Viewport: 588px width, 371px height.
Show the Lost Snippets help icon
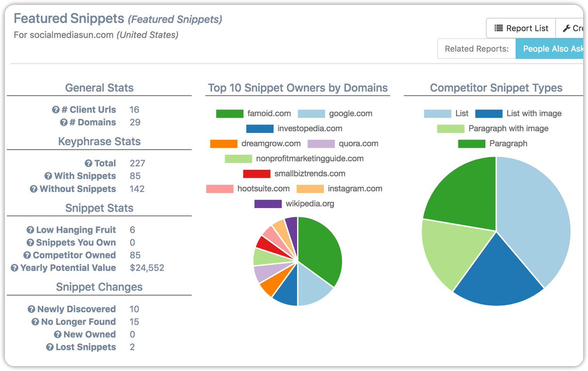(50, 347)
